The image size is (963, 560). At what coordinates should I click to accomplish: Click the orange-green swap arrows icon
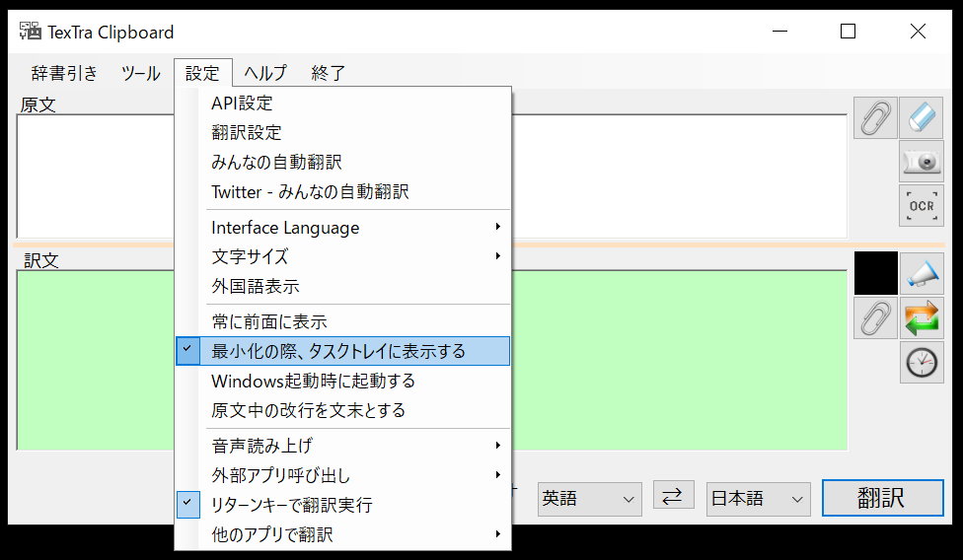click(x=922, y=318)
